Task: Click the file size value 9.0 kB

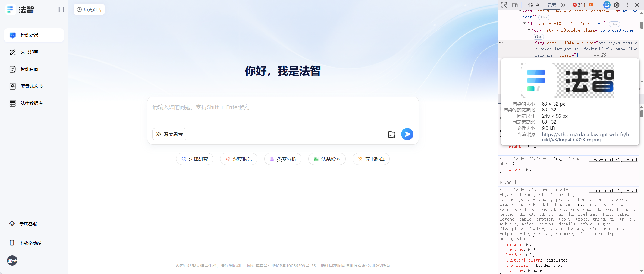Action: 548,128
